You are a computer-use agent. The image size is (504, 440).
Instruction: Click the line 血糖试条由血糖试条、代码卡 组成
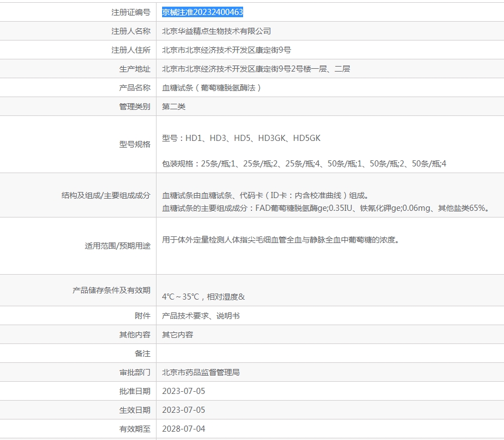pyautogui.click(x=265, y=195)
